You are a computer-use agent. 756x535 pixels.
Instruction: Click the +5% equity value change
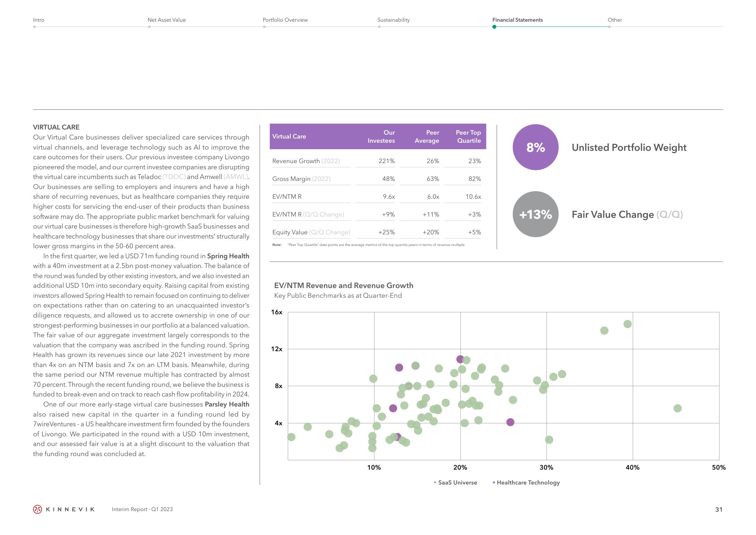[x=474, y=232]
